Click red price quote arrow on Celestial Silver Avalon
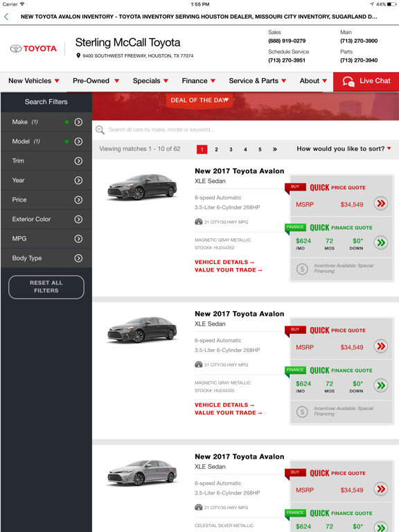Screen dimensions: 399x532 coord(381,489)
